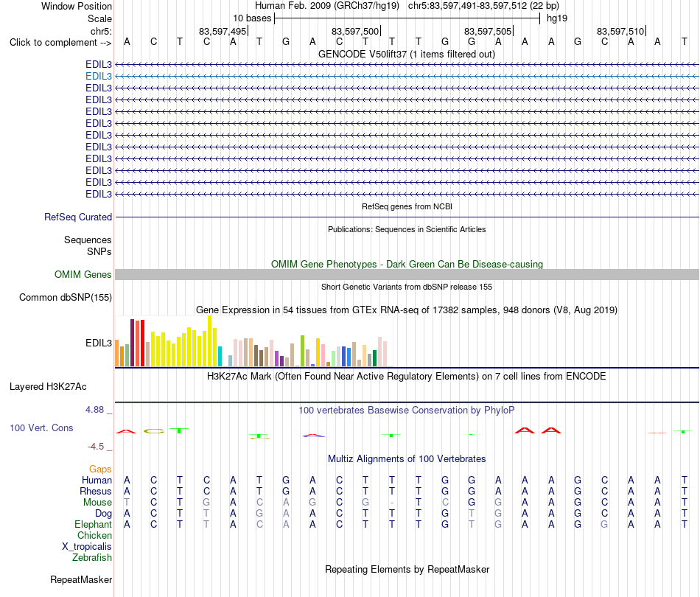The height and width of the screenshot is (597, 700).
Task: Click the Elephant alignment row label
Action: [93, 525]
